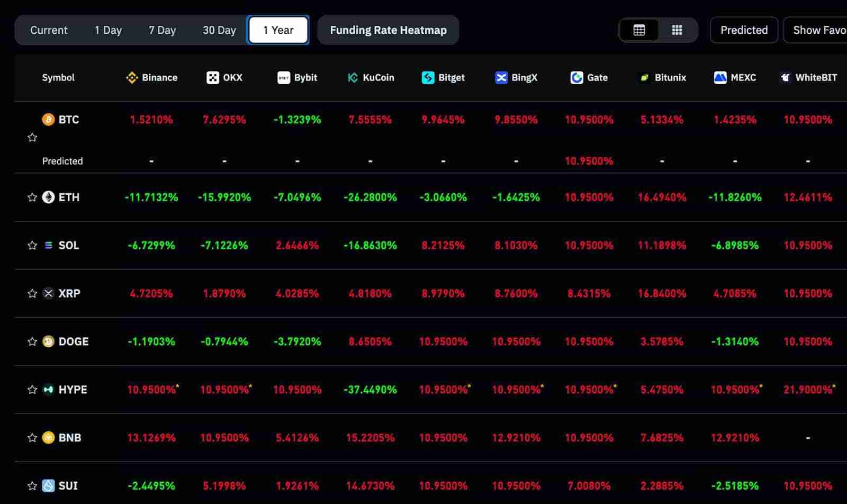Select the WhiteBIT exchange icon
Image resolution: width=847 pixels, height=504 pixels.
click(785, 77)
